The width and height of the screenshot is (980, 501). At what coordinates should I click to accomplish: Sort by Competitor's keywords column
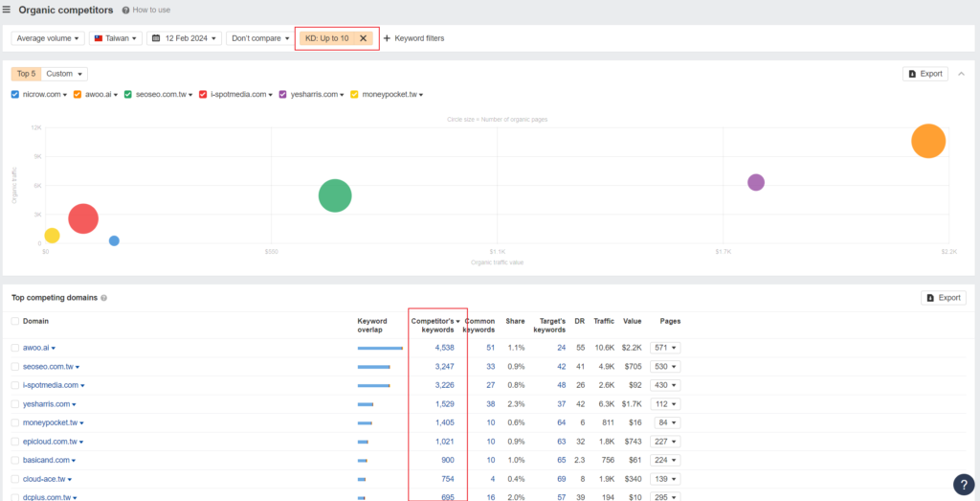point(435,326)
